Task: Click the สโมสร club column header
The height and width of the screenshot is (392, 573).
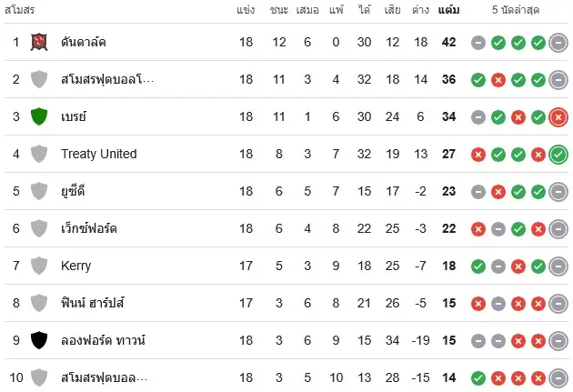Action: coord(20,10)
